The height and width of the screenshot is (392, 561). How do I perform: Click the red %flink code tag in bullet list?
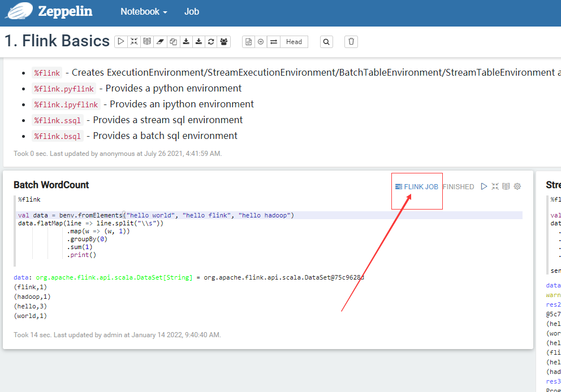coord(47,73)
